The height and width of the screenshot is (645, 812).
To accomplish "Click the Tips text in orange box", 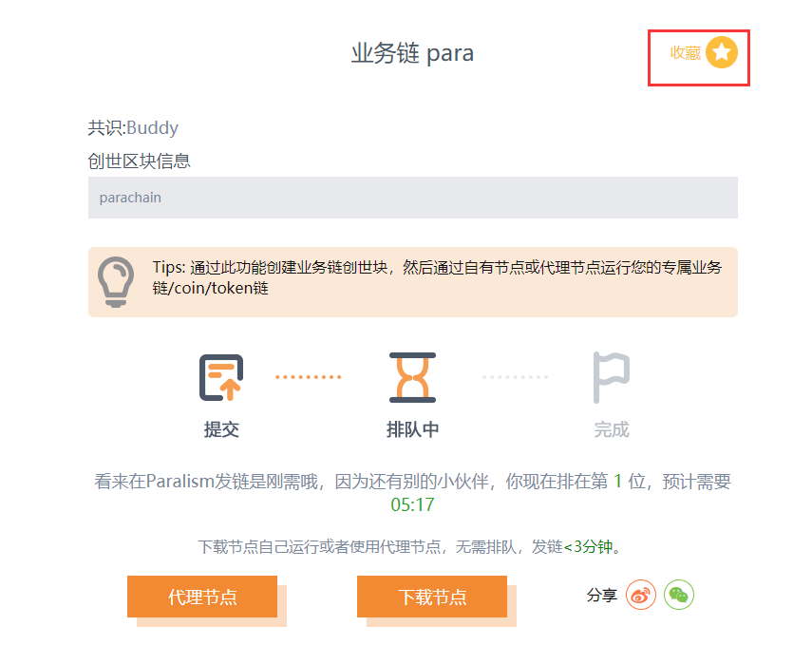I will click(x=437, y=277).
